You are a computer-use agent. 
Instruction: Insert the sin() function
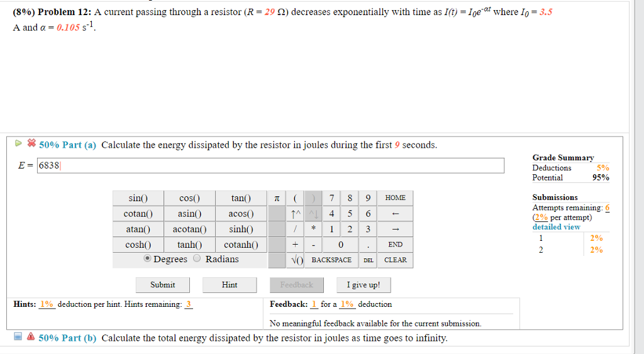point(138,198)
